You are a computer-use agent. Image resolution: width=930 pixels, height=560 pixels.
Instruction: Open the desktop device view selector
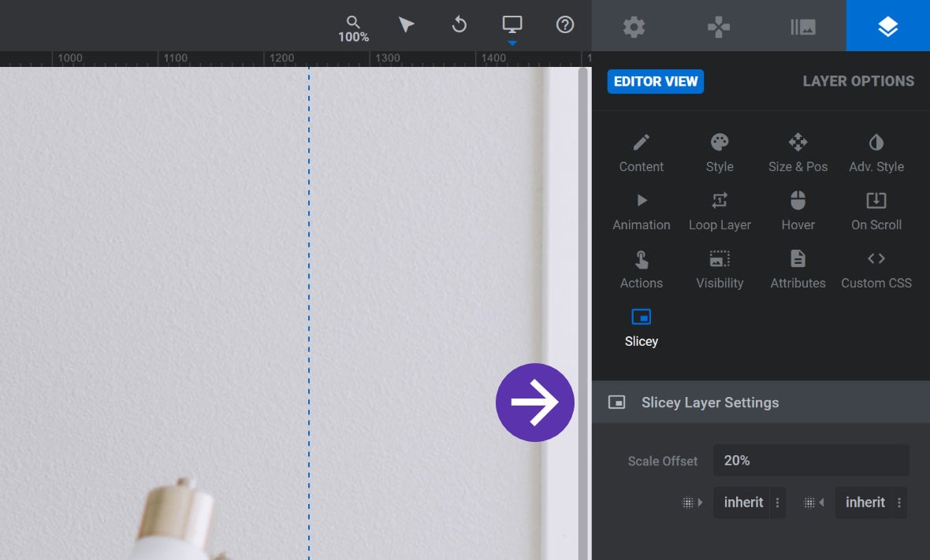511,25
